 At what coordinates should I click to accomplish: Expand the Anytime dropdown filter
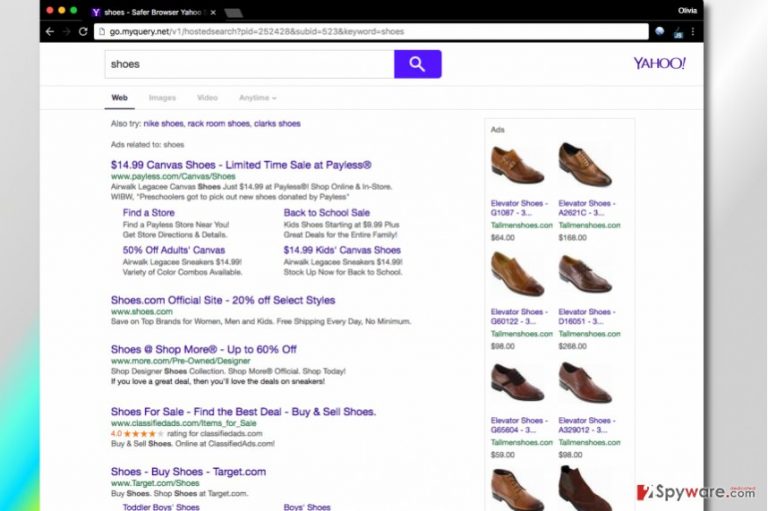click(x=258, y=97)
